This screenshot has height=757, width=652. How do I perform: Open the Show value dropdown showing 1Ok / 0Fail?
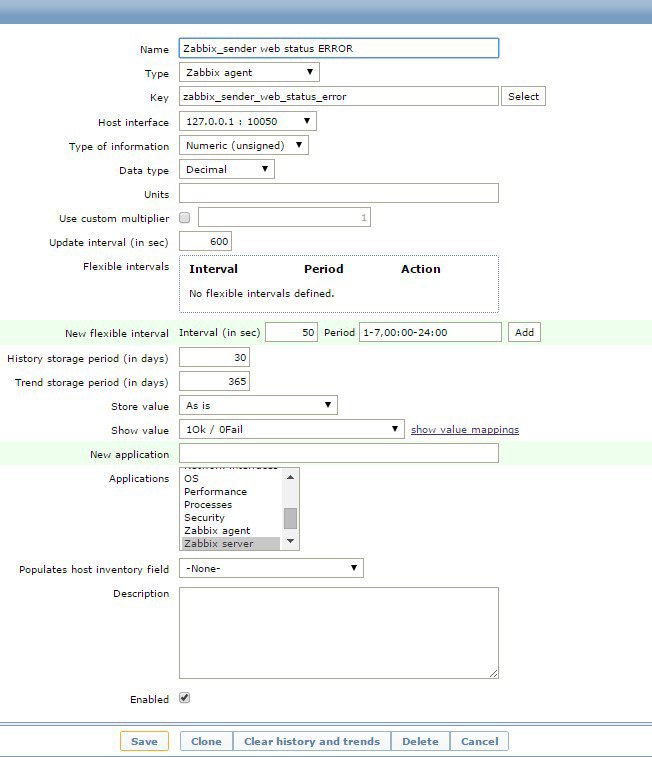pos(291,429)
